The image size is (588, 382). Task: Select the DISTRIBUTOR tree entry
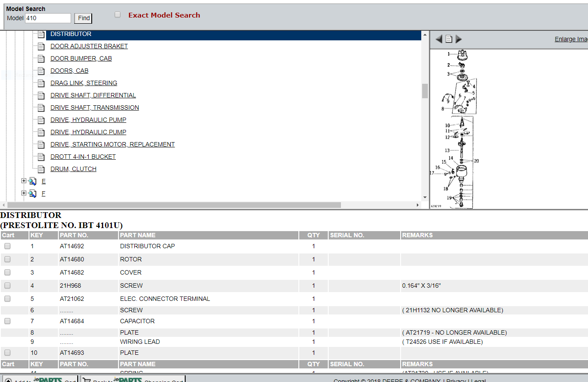point(71,34)
